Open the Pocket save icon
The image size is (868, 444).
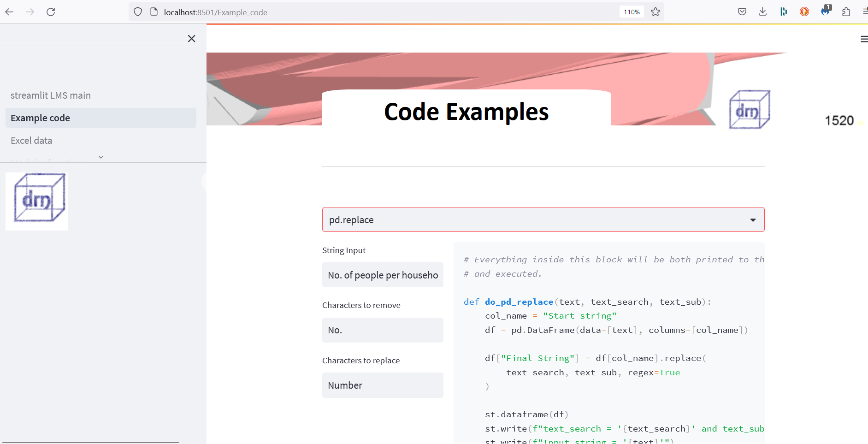(x=742, y=12)
